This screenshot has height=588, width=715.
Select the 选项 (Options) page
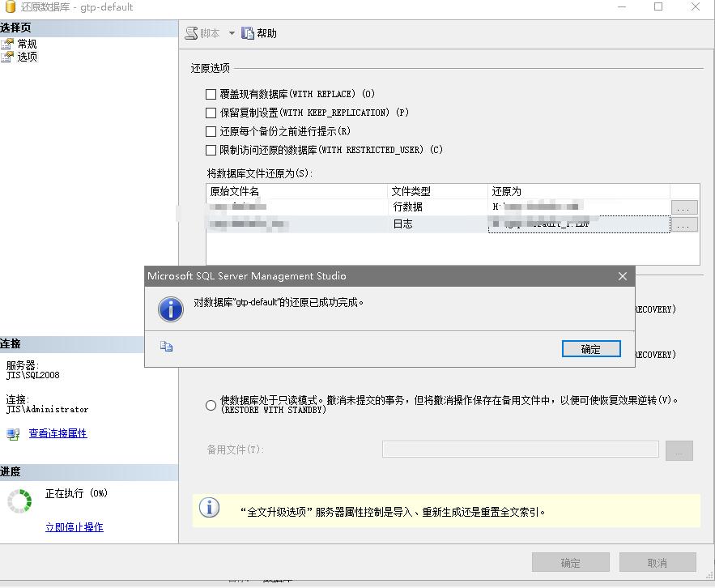[27, 57]
